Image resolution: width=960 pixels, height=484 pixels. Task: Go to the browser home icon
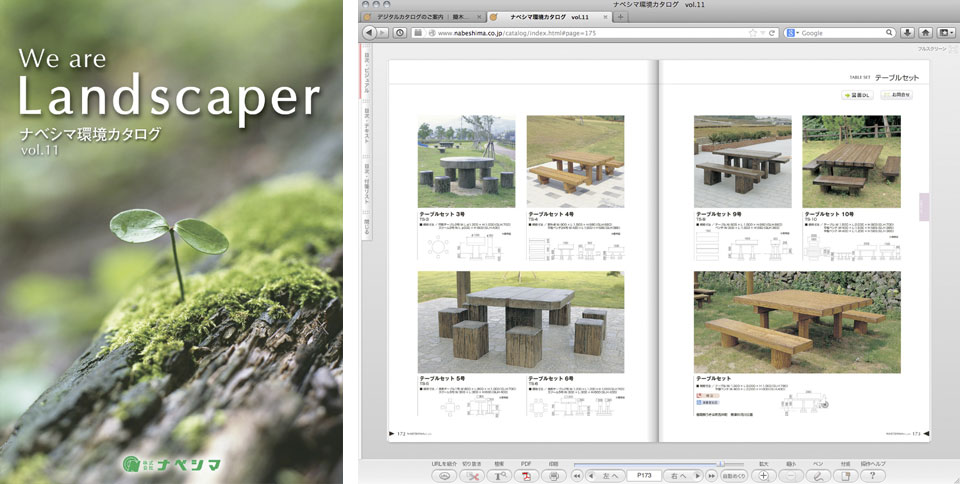(926, 33)
